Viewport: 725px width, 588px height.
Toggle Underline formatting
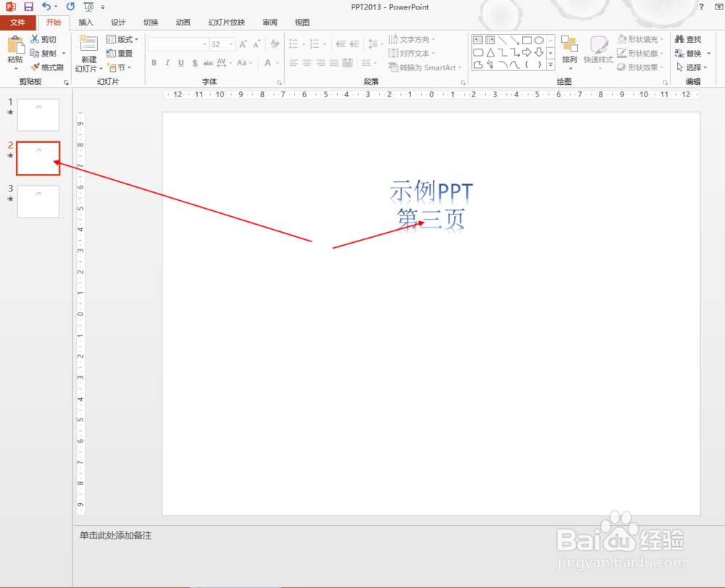pos(181,63)
